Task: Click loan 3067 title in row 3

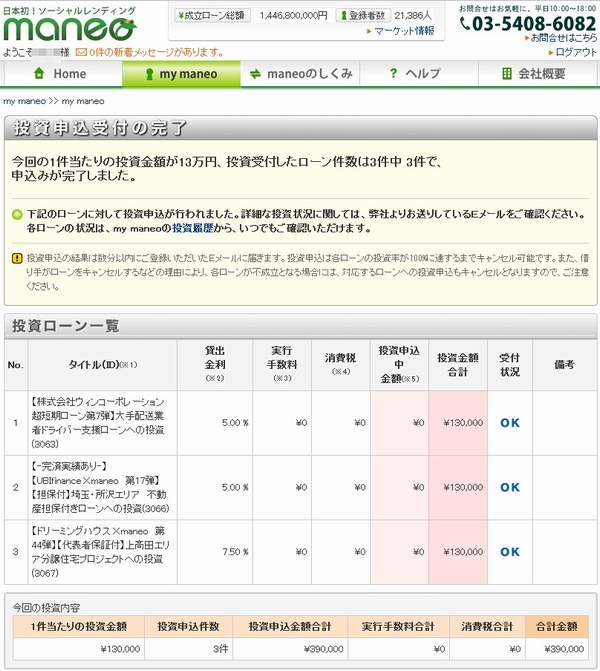Action: (100, 552)
